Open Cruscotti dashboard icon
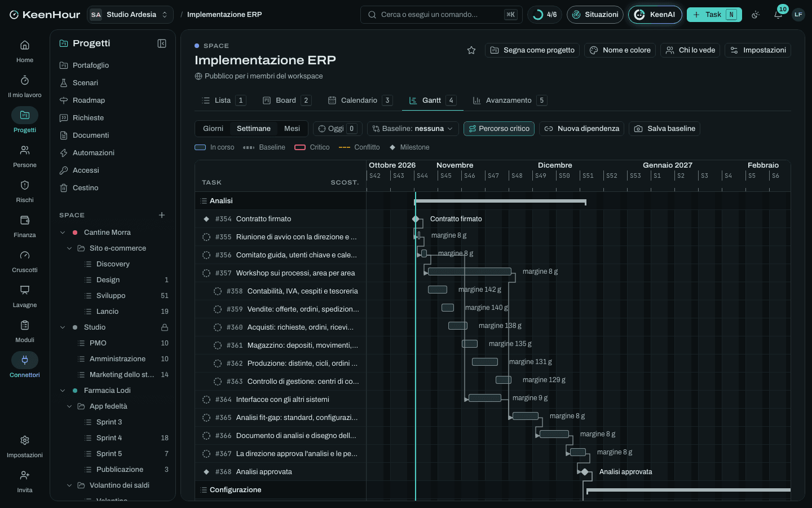The image size is (812, 508). [x=25, y=255]
